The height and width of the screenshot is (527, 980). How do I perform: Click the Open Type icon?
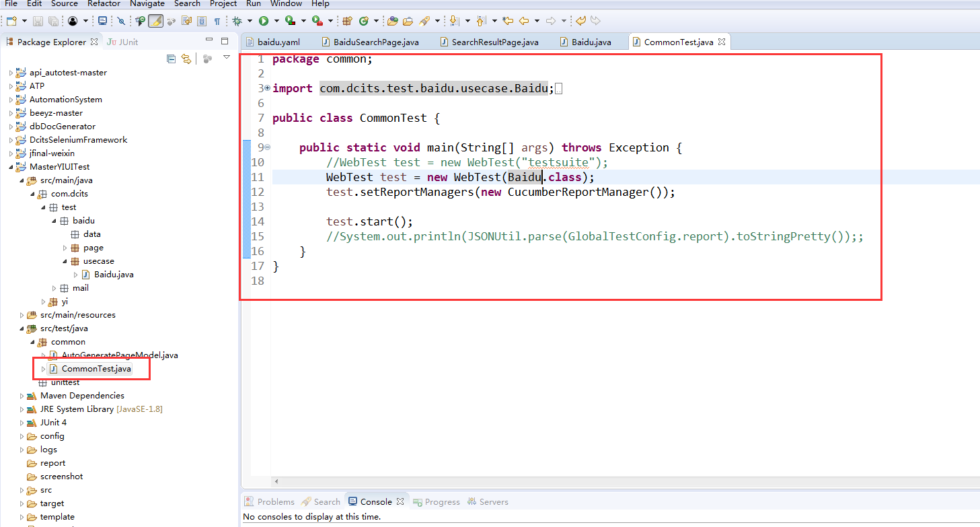point(392,22)
